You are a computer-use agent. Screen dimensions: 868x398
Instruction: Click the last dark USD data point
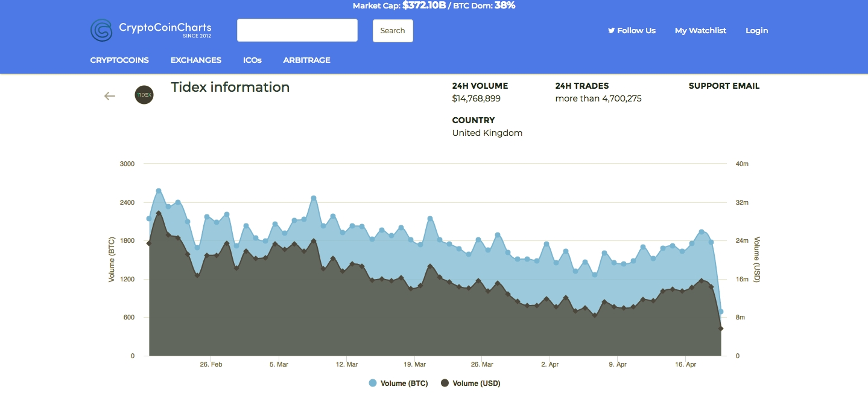click(721, 329)
